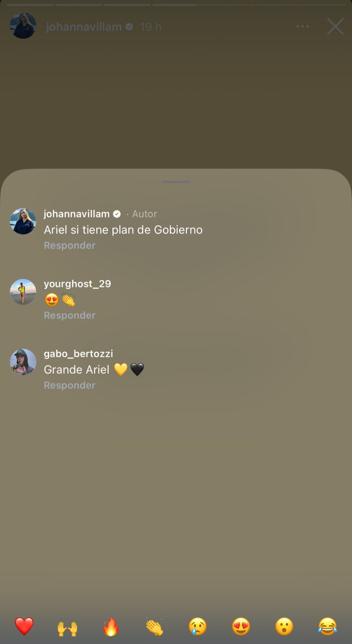
Task: React with the laughing tears emoji
Action: tap(327, 626)
